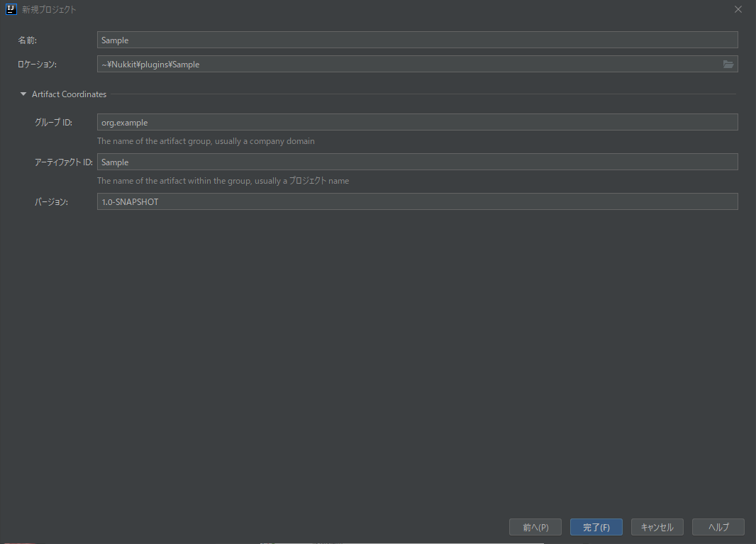
Task: Click the バージョン: label
Action: tap(51, 202)
